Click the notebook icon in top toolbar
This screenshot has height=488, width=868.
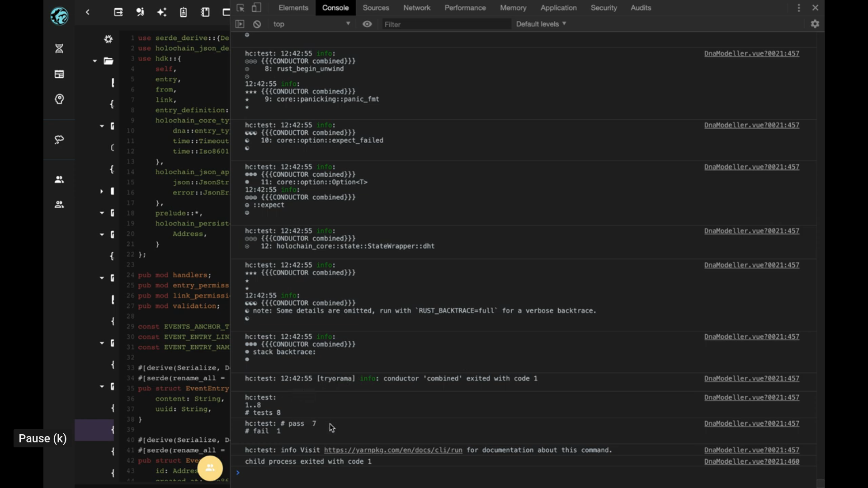point(205,12)
